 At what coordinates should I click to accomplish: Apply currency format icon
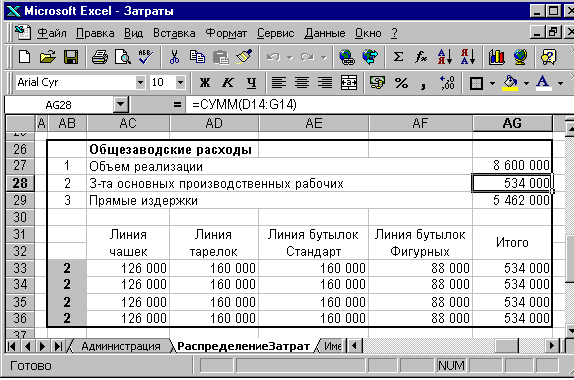(377, 83)
